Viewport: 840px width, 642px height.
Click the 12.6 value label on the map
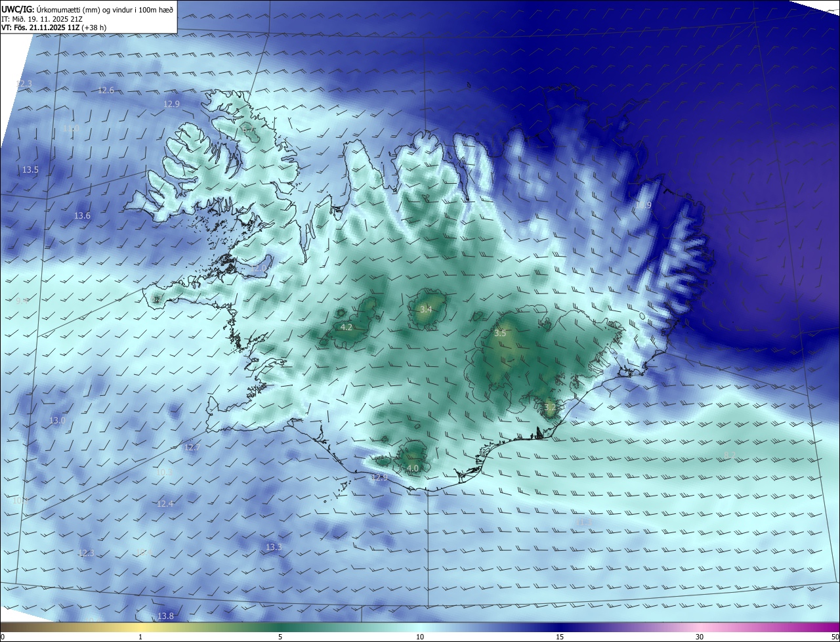106,91
